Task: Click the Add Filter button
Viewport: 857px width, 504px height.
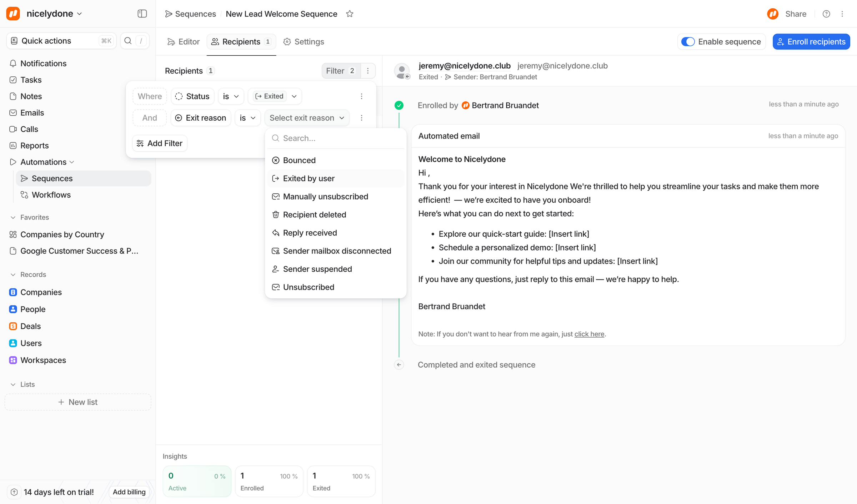Action: click(160, 143)
